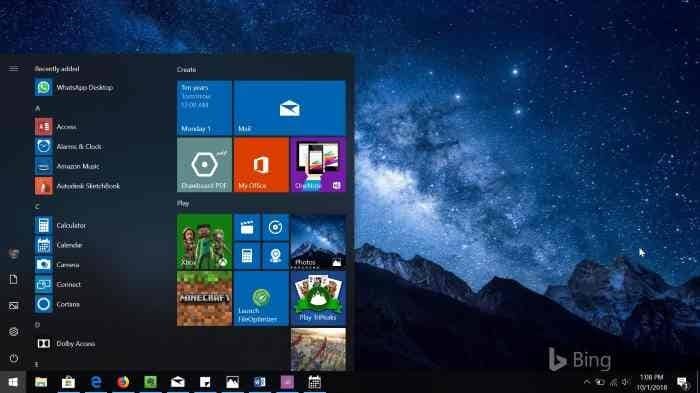Screen dimensions: 700x393
Task: Click the Windows Start button
Action: pos(13,382)
